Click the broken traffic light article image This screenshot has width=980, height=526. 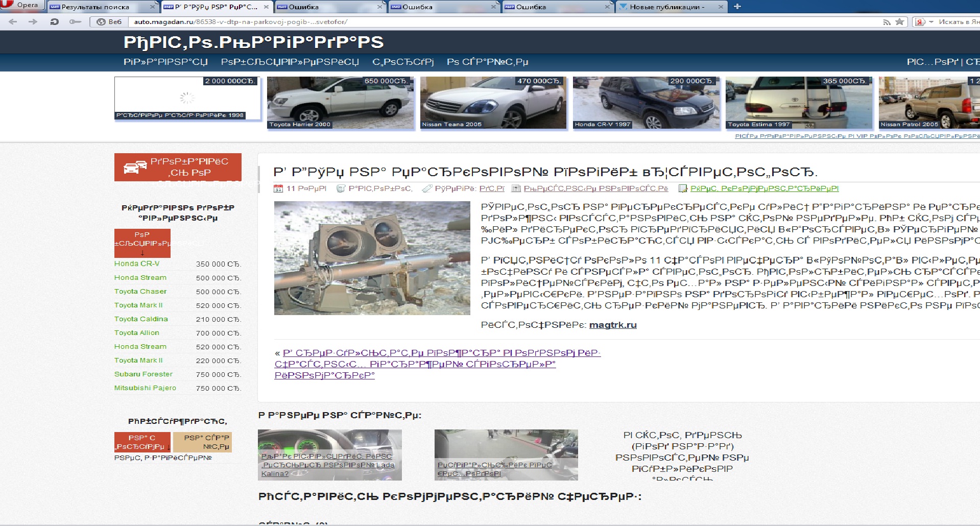point(372,258)
